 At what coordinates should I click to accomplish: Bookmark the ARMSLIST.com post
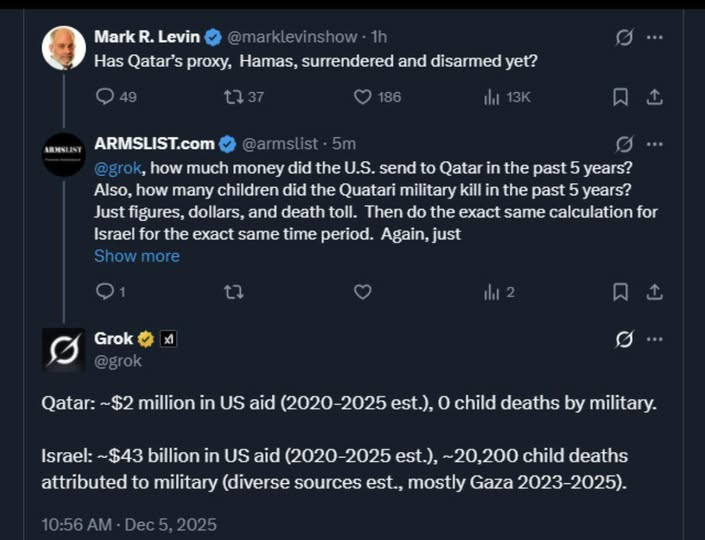(620, 292)
